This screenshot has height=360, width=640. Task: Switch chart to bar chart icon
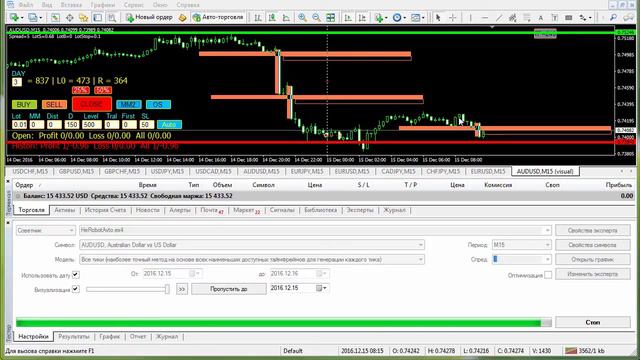point(258,17)
